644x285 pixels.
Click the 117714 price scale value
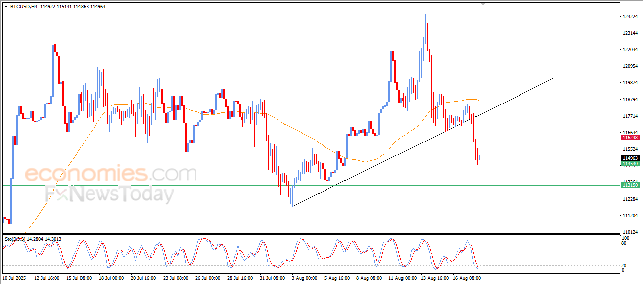(631, 116)
